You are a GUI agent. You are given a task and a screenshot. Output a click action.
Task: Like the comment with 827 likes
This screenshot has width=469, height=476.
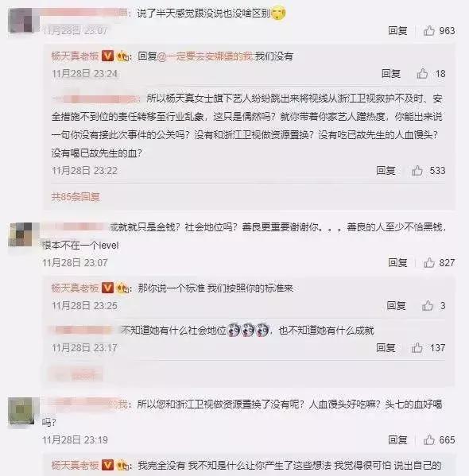(x=429, y=262)
